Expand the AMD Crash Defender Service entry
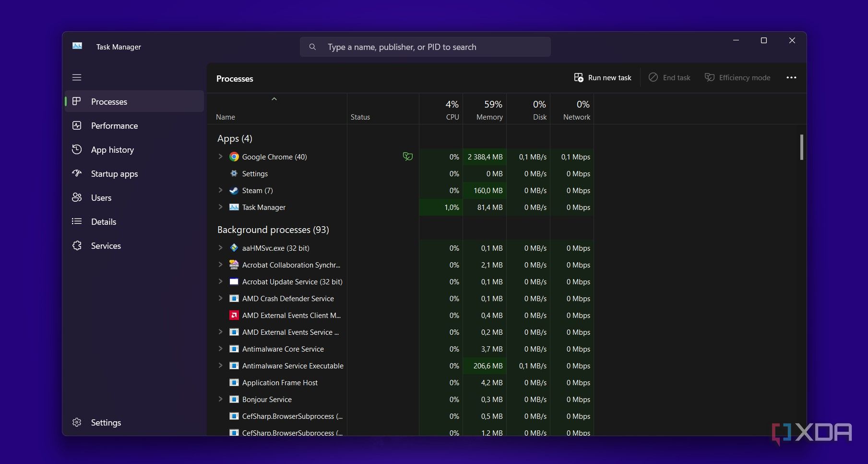This screenshot has height=464, width=868. pos(220,298)
